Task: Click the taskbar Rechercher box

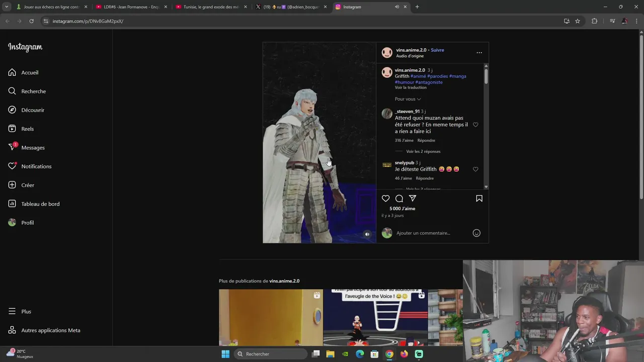Action: click(x=271, y=354)
